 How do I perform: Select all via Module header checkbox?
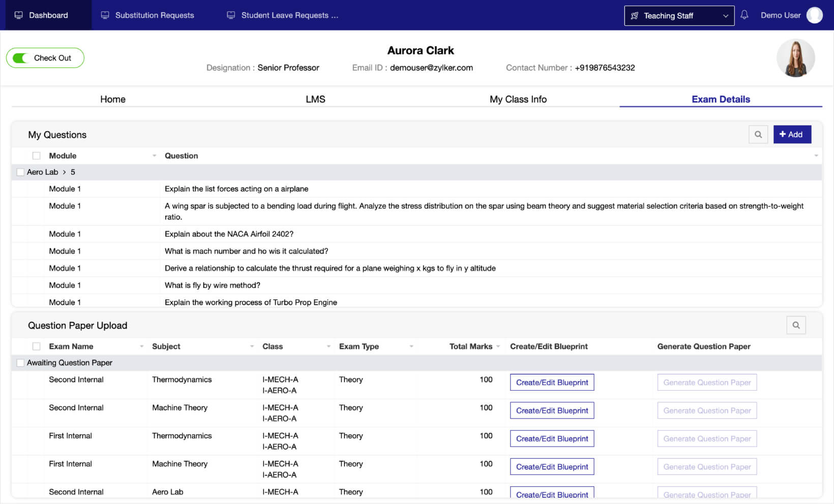[37, 156]
